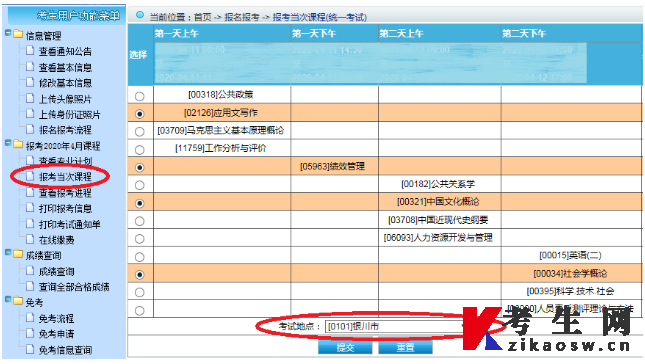
Task: Select radio for [00015]英语(二)
Action: click(140, 257)
